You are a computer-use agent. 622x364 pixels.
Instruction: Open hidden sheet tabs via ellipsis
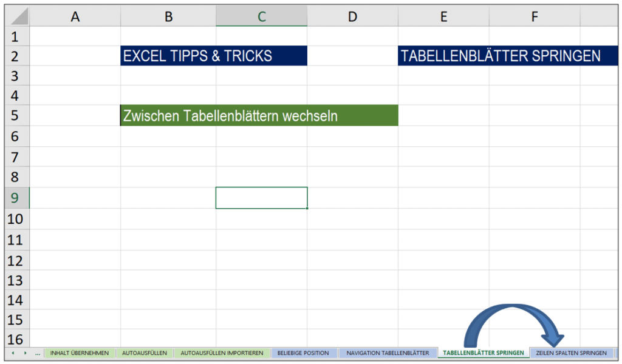38,353
